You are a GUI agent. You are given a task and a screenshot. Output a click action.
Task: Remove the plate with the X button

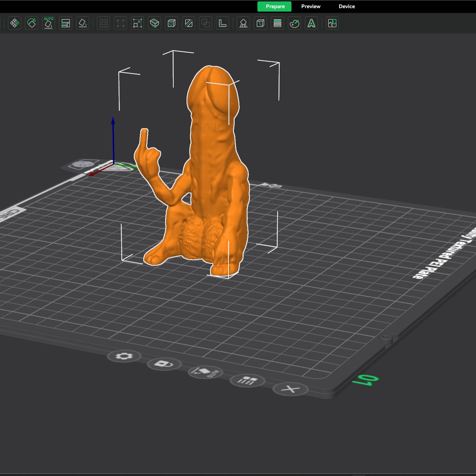tap(290, 389)
